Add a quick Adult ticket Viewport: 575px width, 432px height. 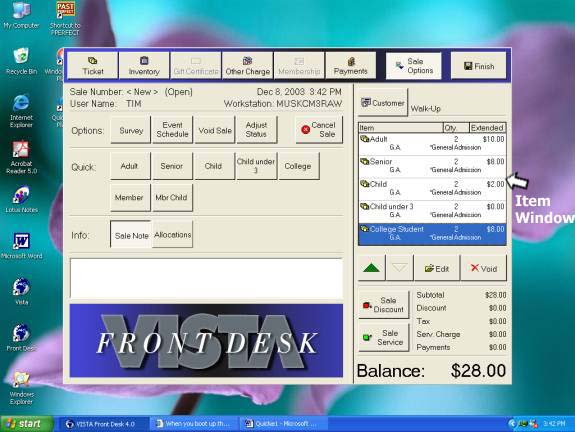(130, 166)
